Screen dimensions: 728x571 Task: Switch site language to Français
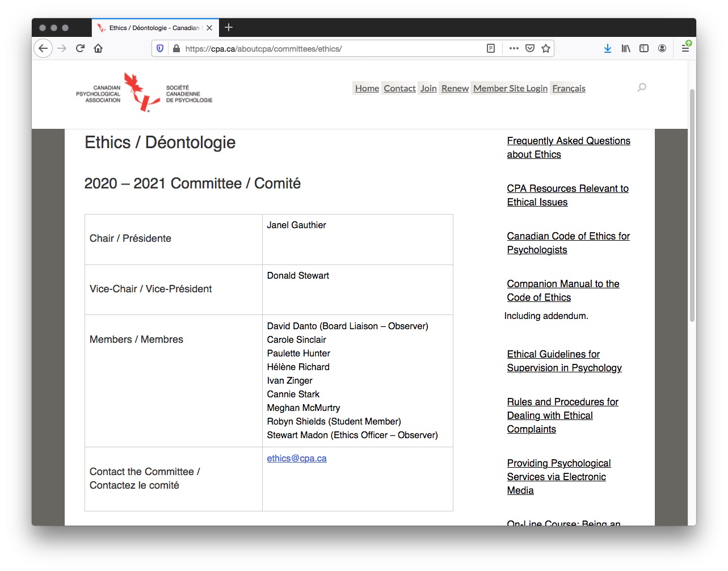pos(569,88)
